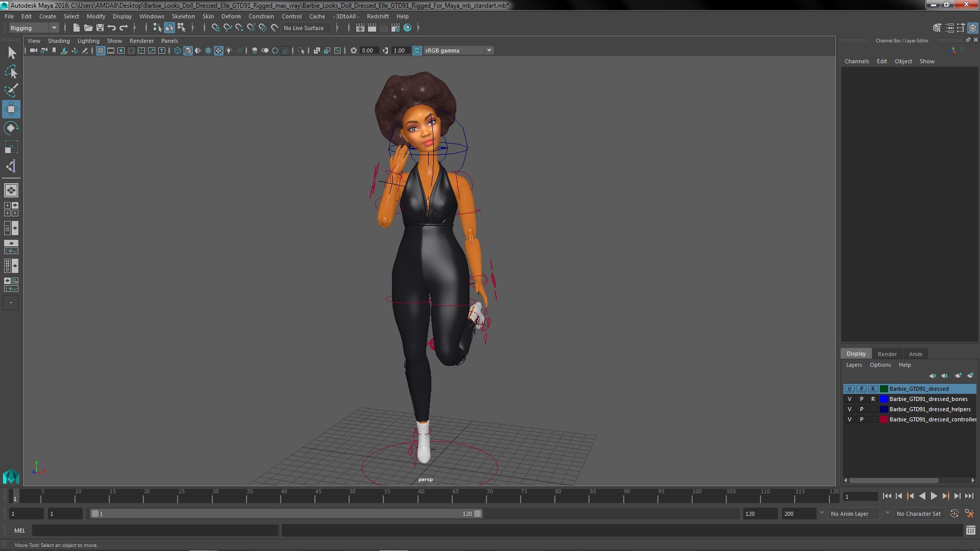Activate the Move tool
This screenshot has height=551, width=980.
click(x=11, y=109)
